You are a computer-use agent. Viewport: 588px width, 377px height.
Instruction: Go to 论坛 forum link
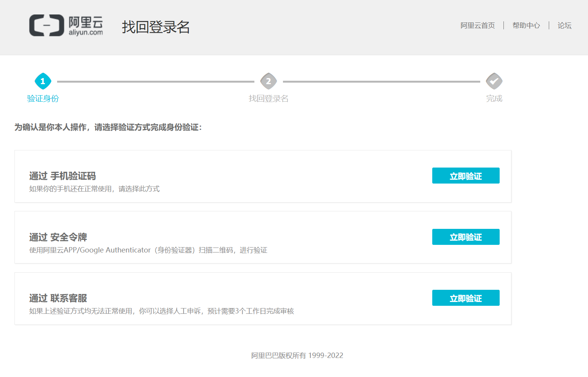tap(564, 26)
